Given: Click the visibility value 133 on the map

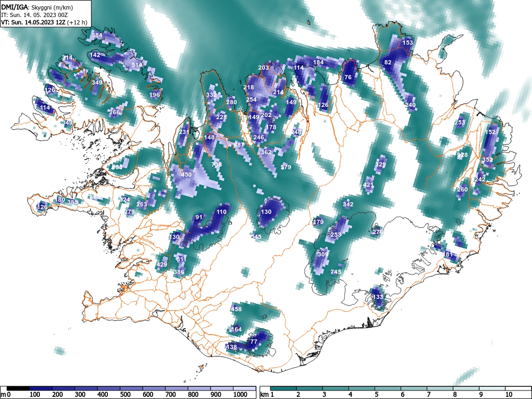Looking at the screenshot, I should point(378,296).
